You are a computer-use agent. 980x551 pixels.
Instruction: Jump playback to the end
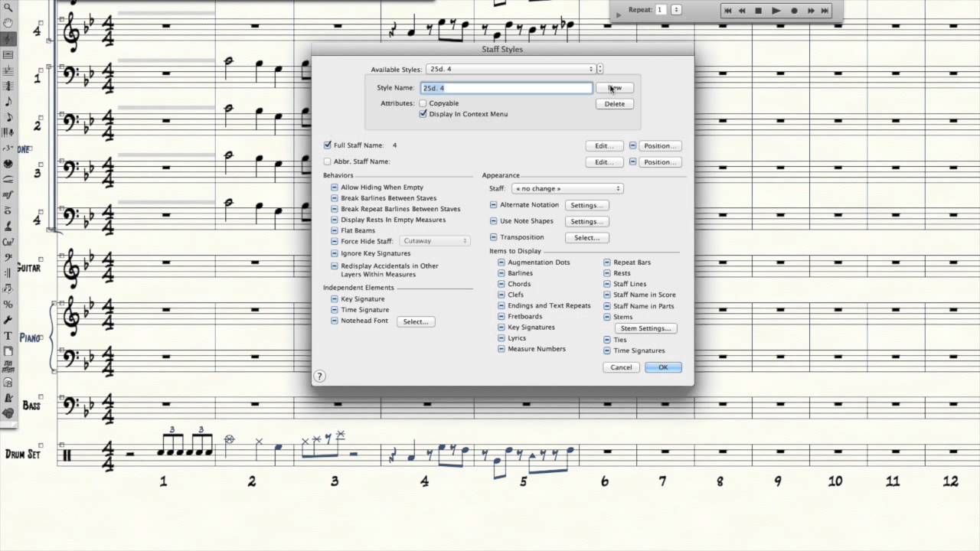(825, 11)
